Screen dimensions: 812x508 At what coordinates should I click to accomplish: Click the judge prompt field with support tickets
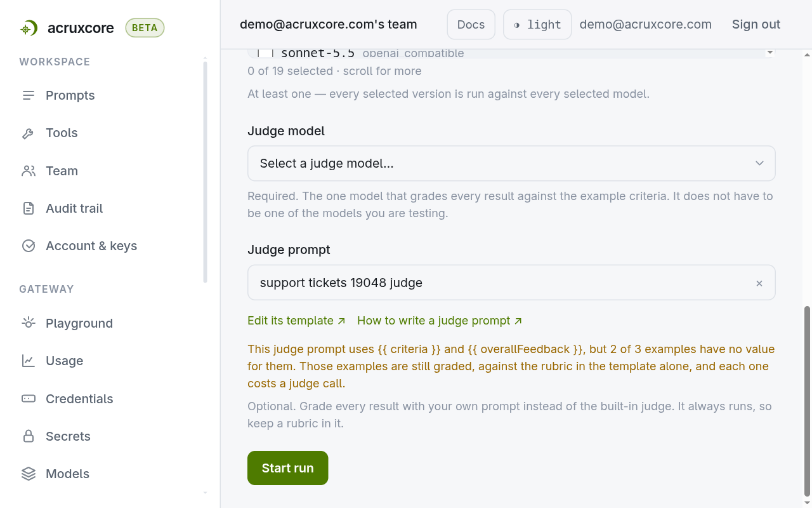[x=511, y=283]
